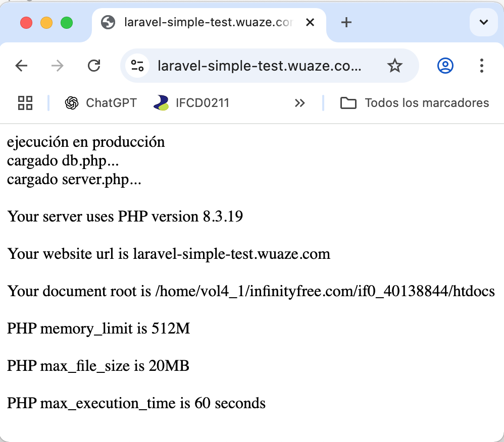Reload the current page
Viewport: 504px width, 442px height.
(94, 66)
